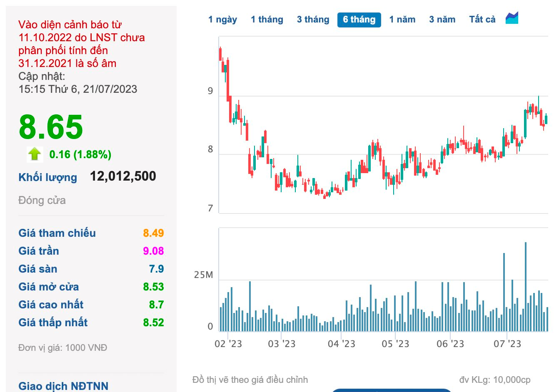Show the 3 năm chart range
554x392 pixels.
(x=442, y=20)
